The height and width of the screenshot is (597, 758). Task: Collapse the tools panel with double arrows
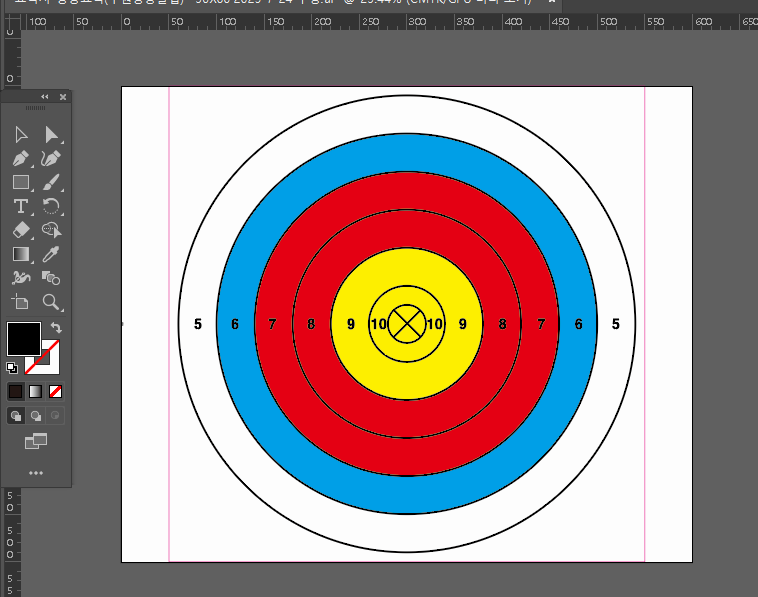(x=44, y=97)
